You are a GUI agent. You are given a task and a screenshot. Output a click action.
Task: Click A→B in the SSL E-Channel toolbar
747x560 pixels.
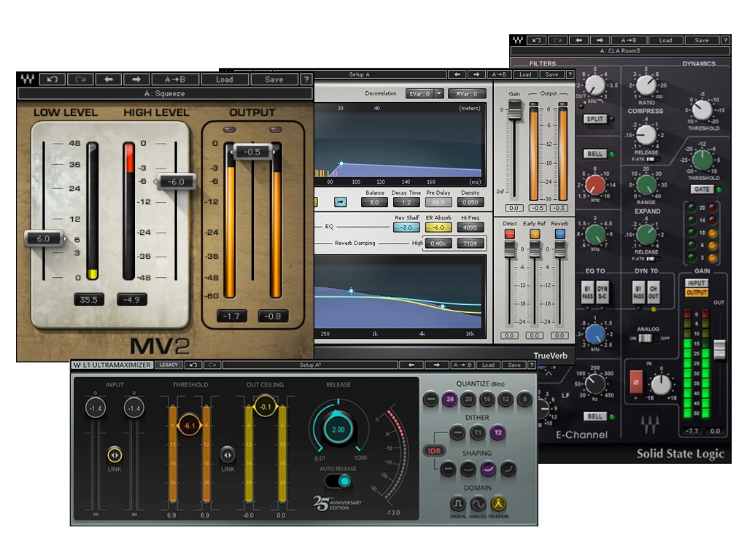(629, 40)
